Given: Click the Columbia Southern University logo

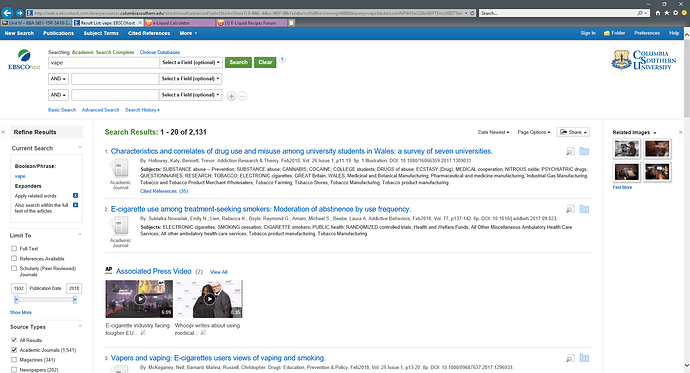Looking at the screenshot, I should (x=643, y=60).
